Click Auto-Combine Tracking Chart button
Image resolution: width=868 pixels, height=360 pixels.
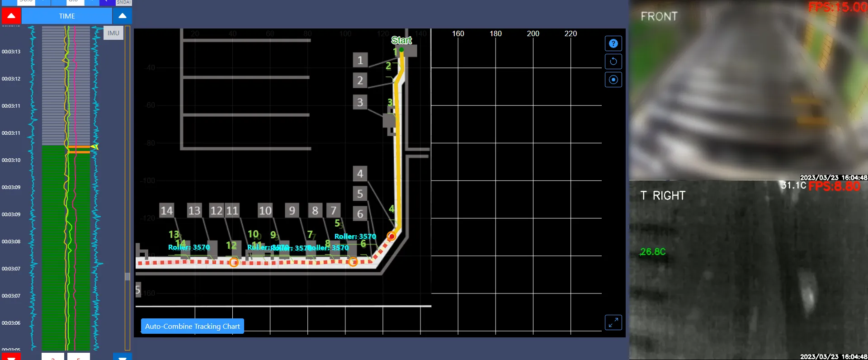193,326
